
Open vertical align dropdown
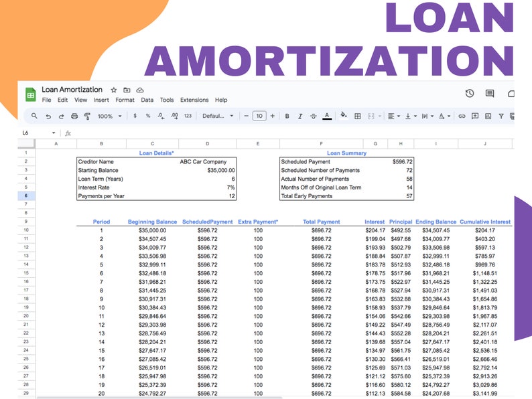click(x=411, y=116)
